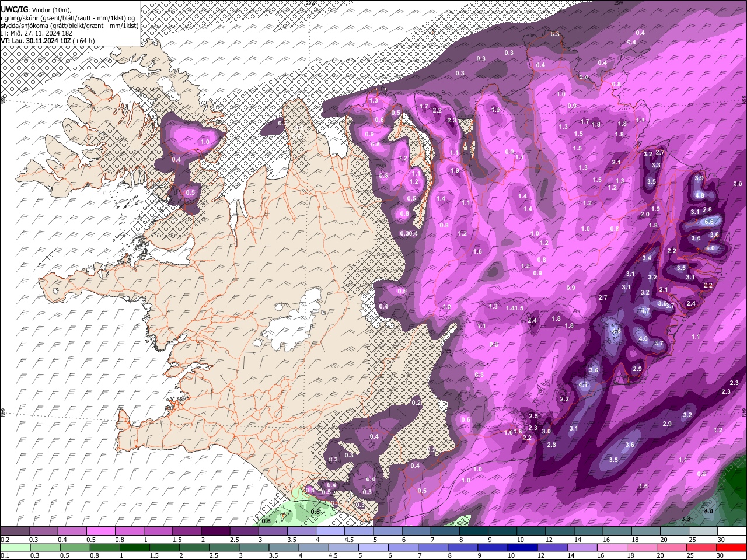Click the 15W longitude label at map top
747x560 pixels.
tap(618, 3)
